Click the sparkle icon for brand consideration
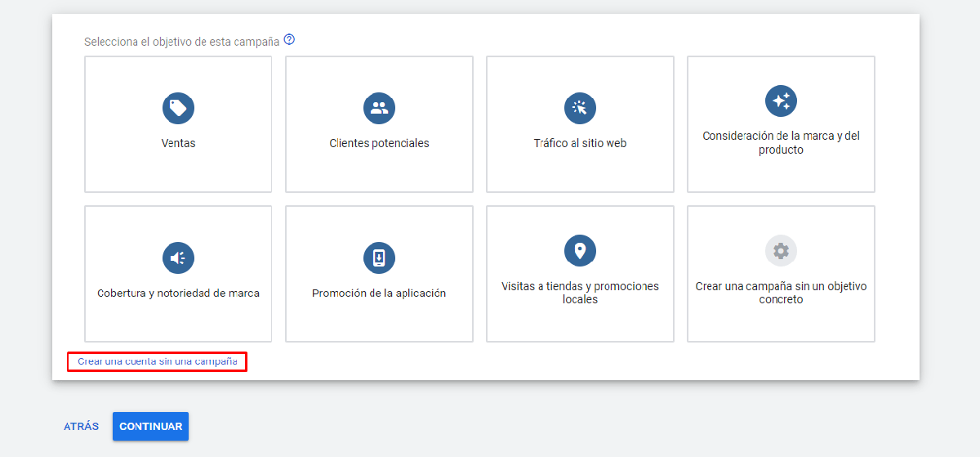Screen dimensions: 980x457 pyautogui.click(x=781, y=101)
